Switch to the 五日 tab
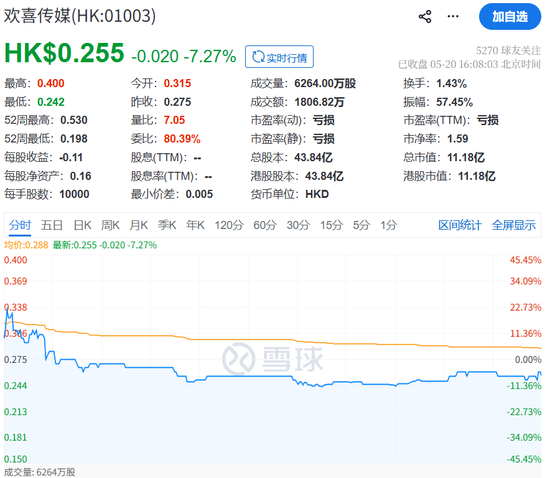Viewport: 550px width, 478px height. click(52, 225)
